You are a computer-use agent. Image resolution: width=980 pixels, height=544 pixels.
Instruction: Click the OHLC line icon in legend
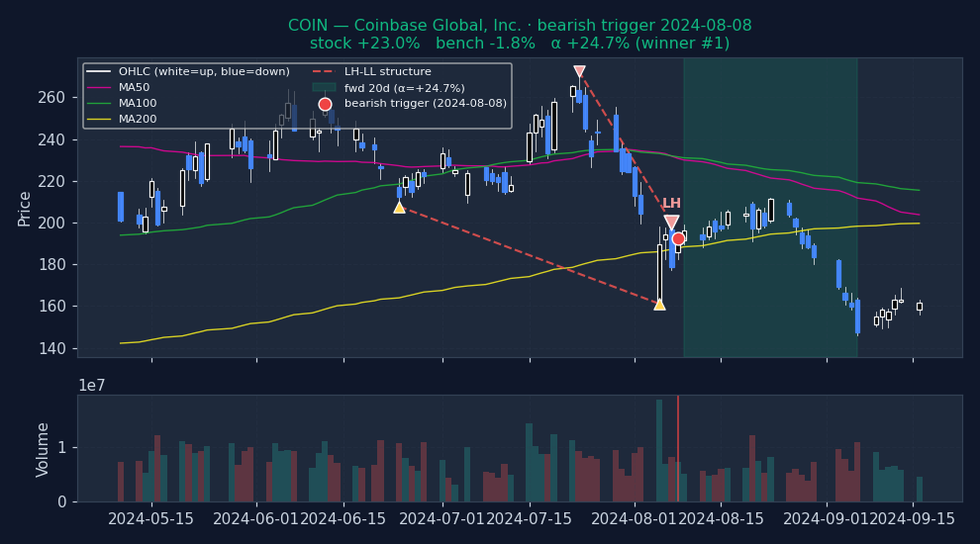[99, 72]
